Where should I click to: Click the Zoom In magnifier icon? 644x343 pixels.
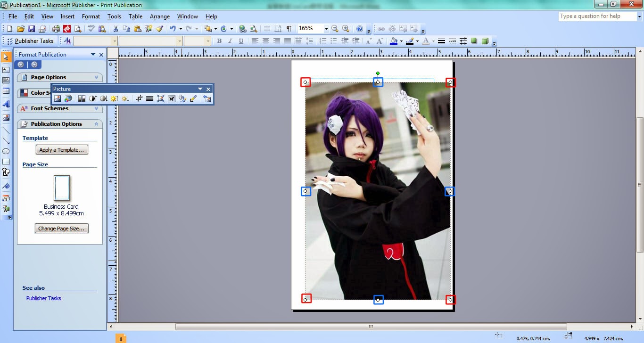346,29
